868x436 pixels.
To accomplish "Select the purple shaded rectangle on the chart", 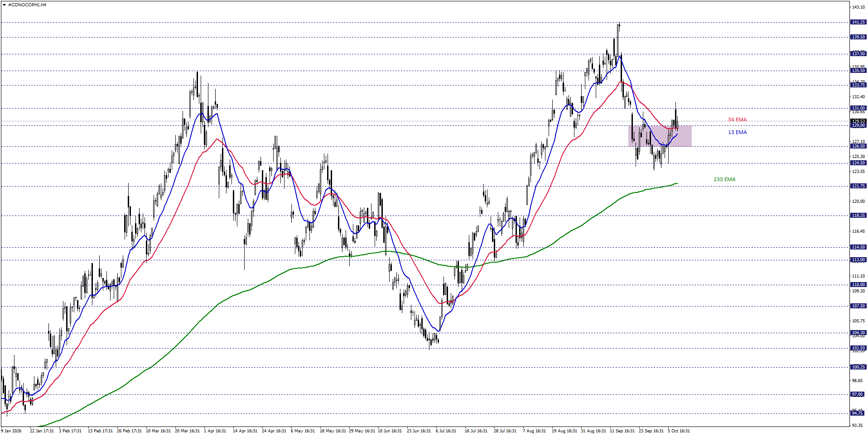I will click(660, 136).
